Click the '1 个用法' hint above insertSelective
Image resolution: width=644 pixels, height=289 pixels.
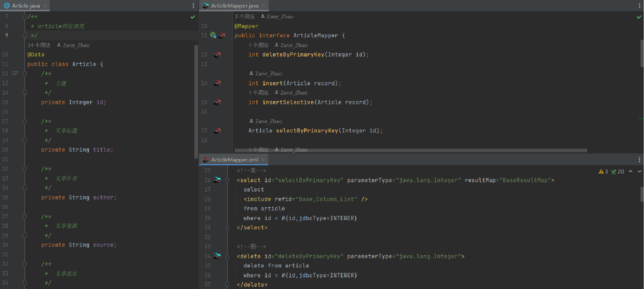click(x=258, y=93)
